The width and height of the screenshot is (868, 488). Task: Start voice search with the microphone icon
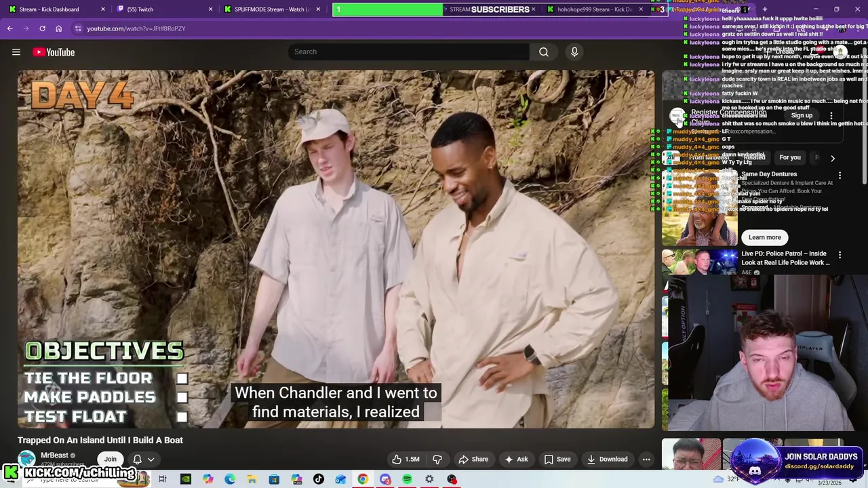point(574,52)
